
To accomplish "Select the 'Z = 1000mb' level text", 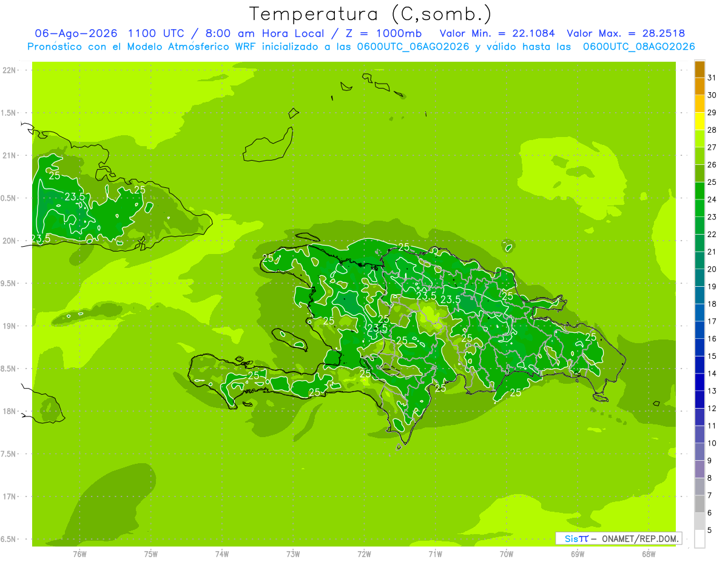I will pos(383,33).
